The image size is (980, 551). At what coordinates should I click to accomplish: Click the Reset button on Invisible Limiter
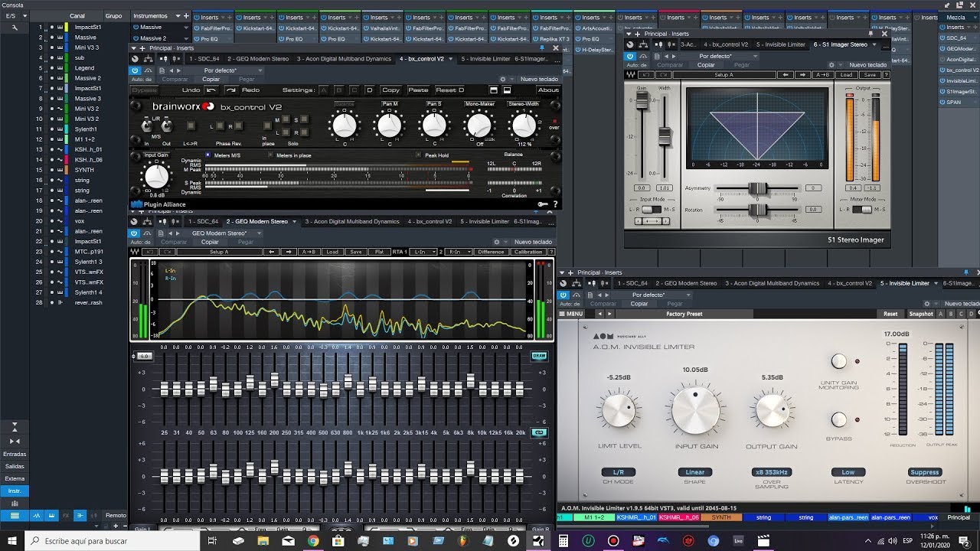pos(890,314)
